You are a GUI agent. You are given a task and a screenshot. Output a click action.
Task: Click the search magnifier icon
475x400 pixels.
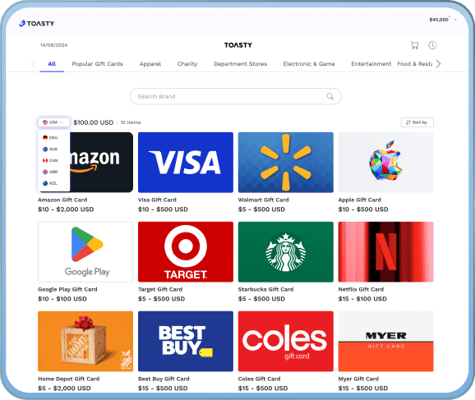click(330, 96)
